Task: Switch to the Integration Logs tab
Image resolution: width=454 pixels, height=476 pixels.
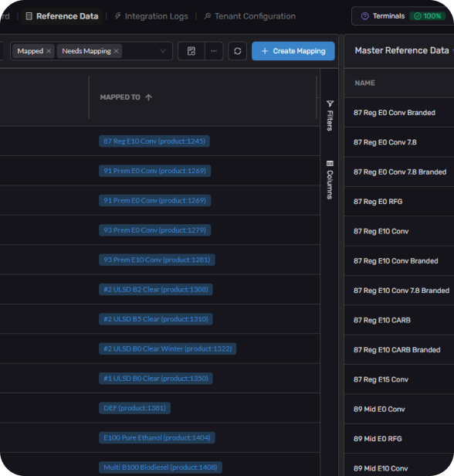Action: click(x=151, y=16)
